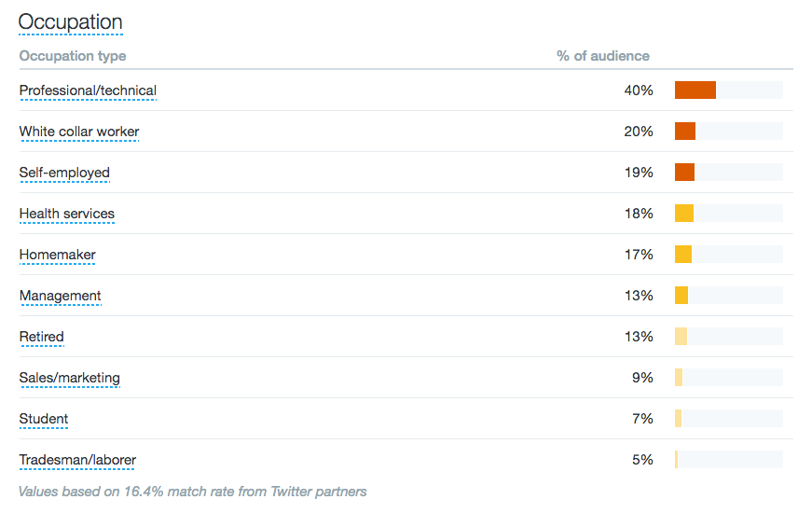The image size is (812, 513).
Task: Select the Tradesman/laborer 5% bar
Action: [677, 460]
